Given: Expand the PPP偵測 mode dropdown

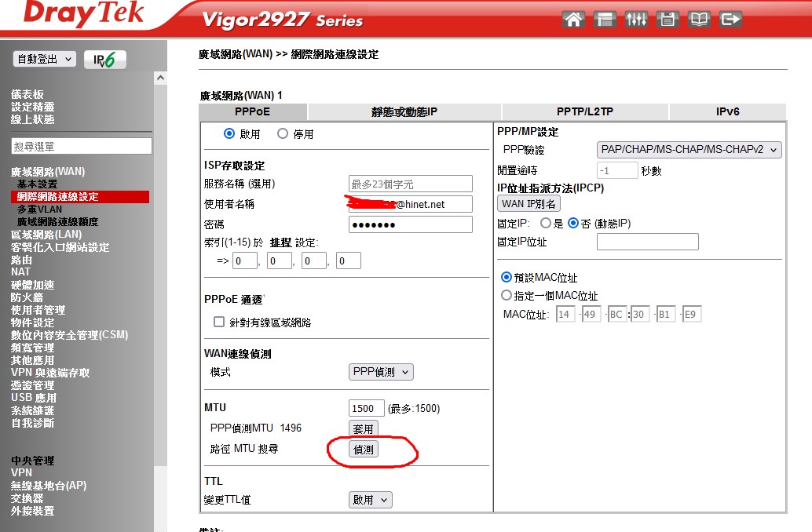Looking at the screenshot, I should tap(381, 372).
